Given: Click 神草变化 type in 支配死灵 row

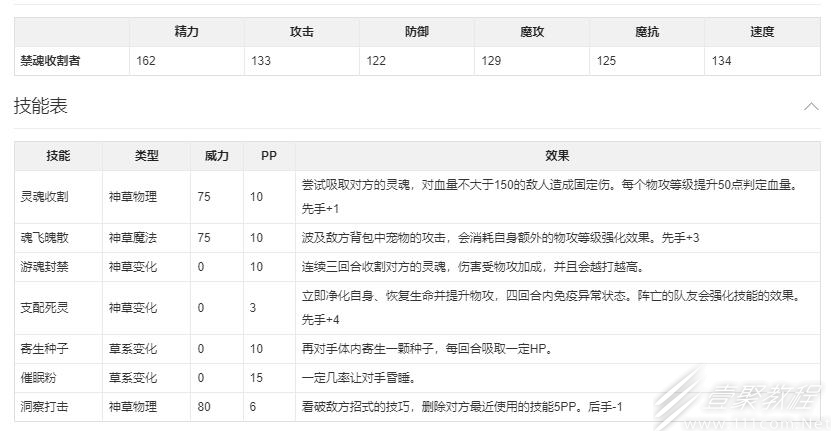Looking at the screenshot, I should pos(133,308).
